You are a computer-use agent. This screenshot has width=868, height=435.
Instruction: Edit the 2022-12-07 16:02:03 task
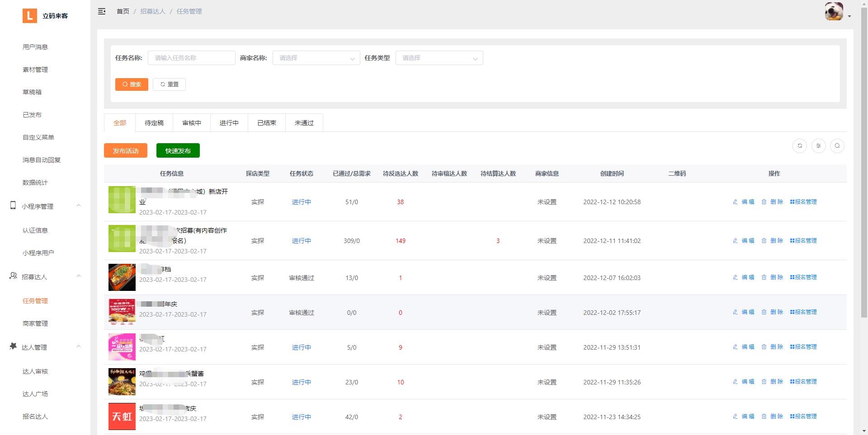[744, 277]
